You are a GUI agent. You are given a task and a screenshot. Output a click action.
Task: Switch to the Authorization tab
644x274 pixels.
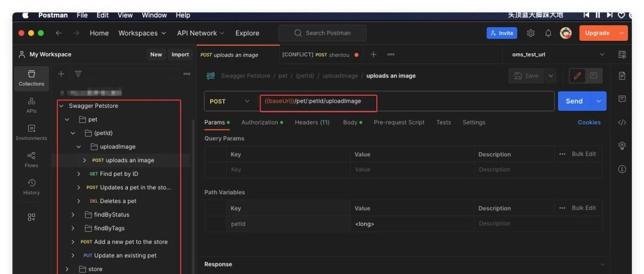(x=262, y=122)
